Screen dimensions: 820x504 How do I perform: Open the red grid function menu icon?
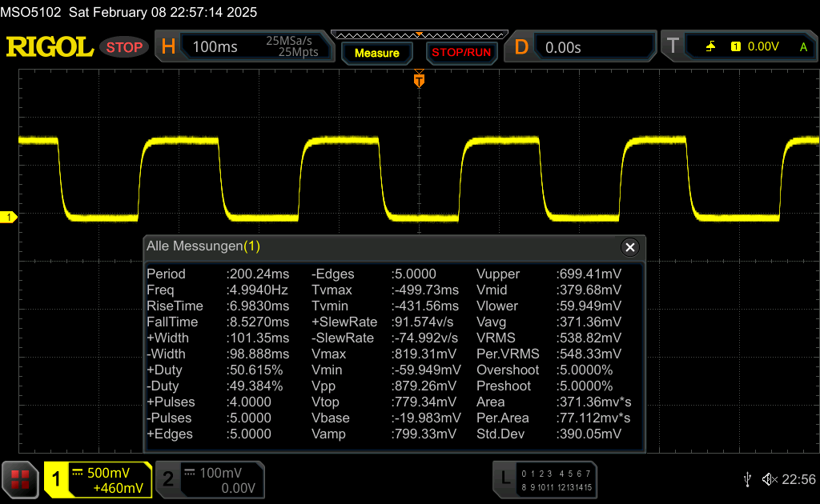pos(20,479)
